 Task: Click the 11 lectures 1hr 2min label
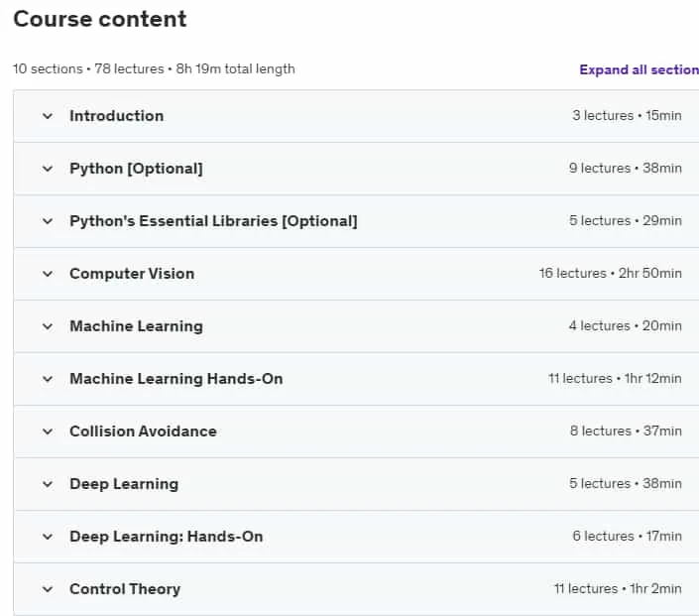tap(618, 589)
